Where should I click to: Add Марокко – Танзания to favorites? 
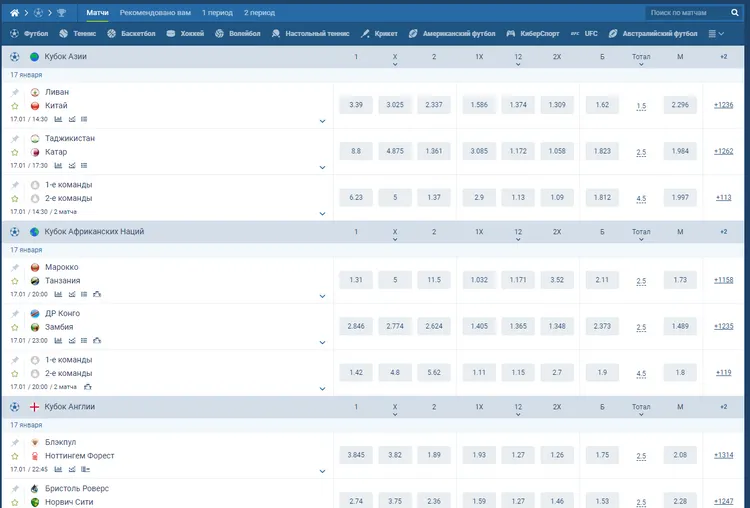pyautogui.click(x=15, y=281)
